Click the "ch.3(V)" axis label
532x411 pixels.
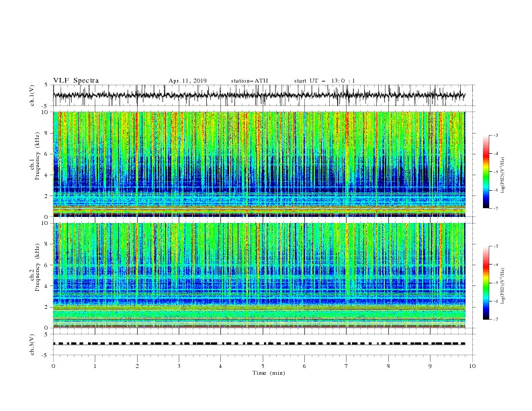click(32, 345)
